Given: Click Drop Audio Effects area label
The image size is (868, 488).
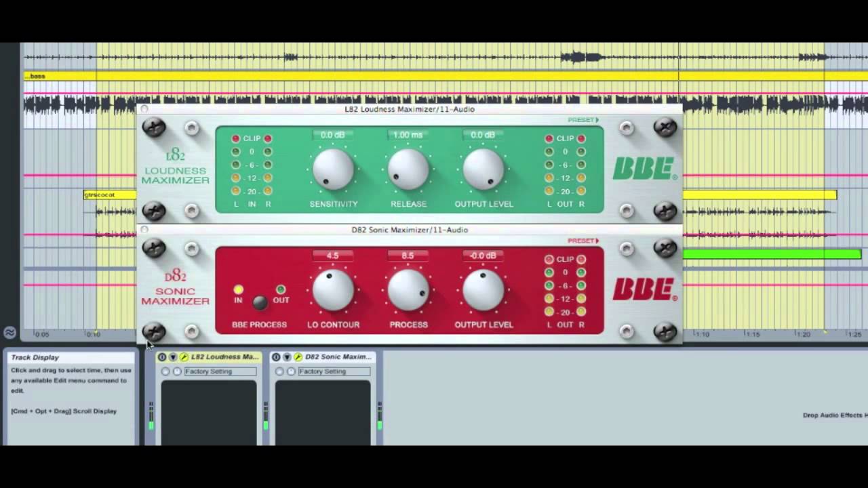Looking at the screenshot, I should point(833,414).
